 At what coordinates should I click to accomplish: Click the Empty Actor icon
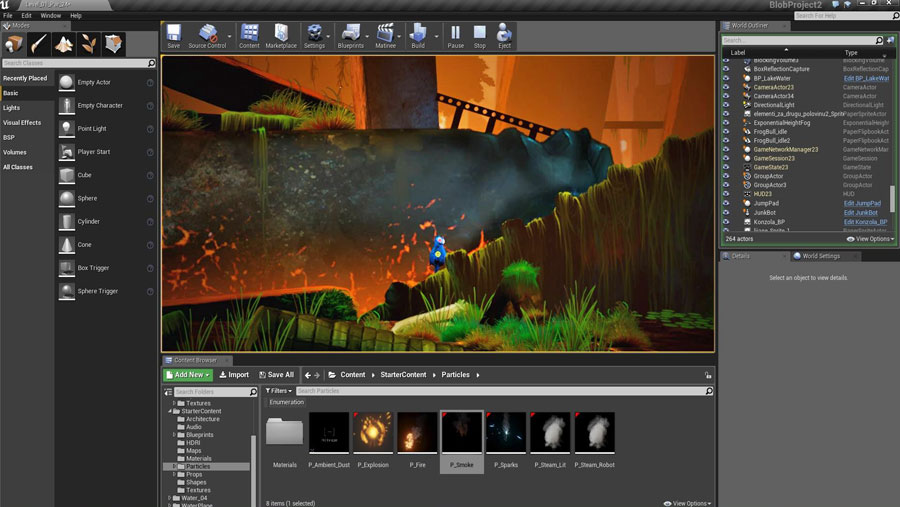(67, 82)
